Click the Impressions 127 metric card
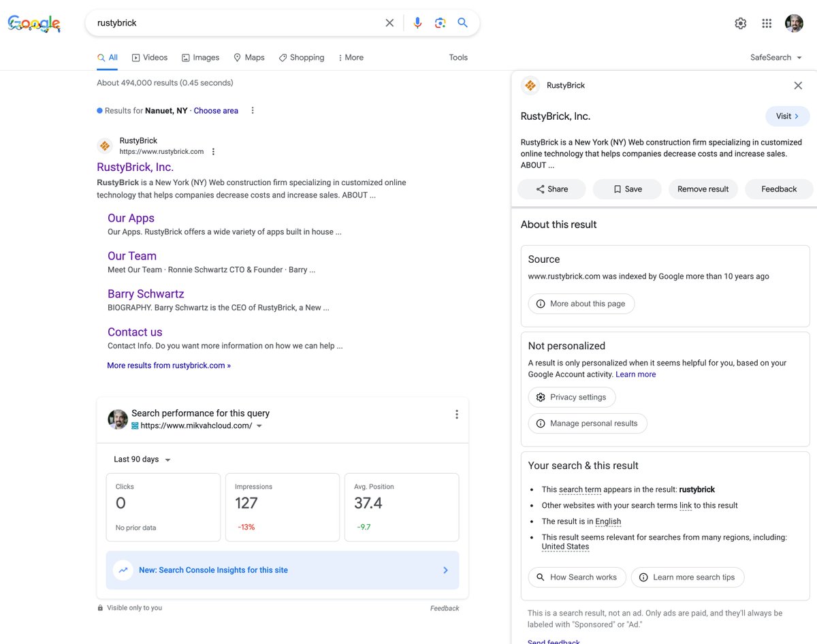The height and width of the screenshot is (644, 817). (283, 507)
